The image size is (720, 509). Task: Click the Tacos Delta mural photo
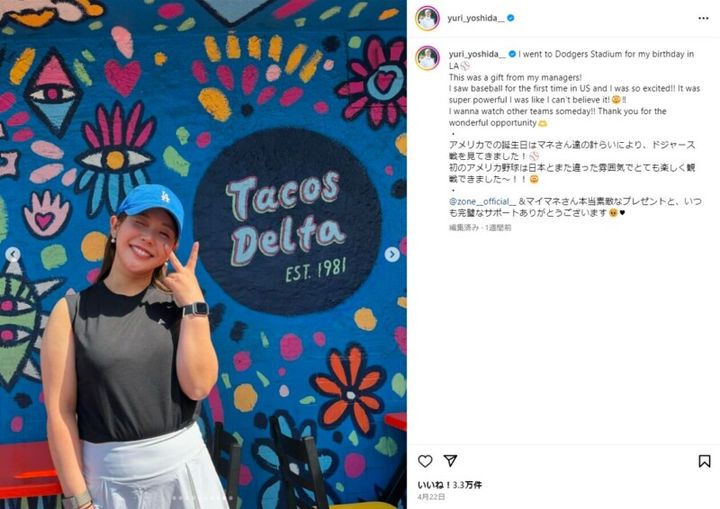tap(203, 254)
